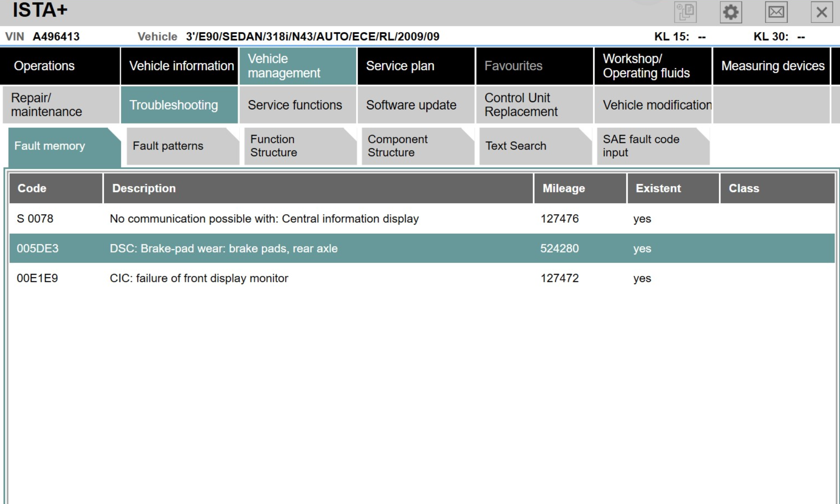The image size is (840, 504).
Task: Select the Repair/maintenance submenu
Action: pos(61,105)
